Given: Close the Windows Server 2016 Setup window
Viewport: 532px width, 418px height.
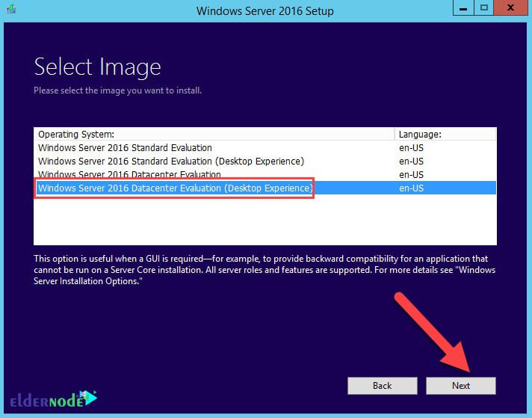Looking at the screenshot, I should tap(510, 7).
